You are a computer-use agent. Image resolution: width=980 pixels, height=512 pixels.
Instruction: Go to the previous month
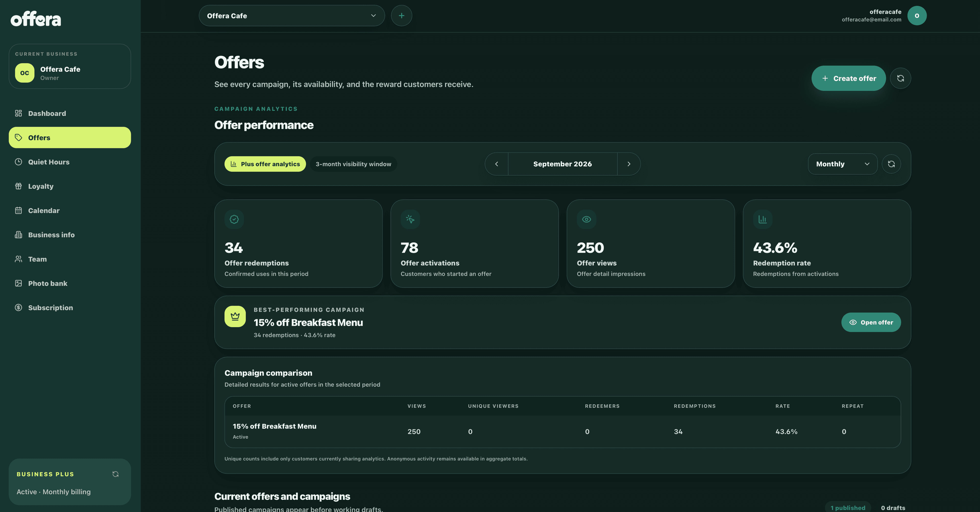pos(496,164)
